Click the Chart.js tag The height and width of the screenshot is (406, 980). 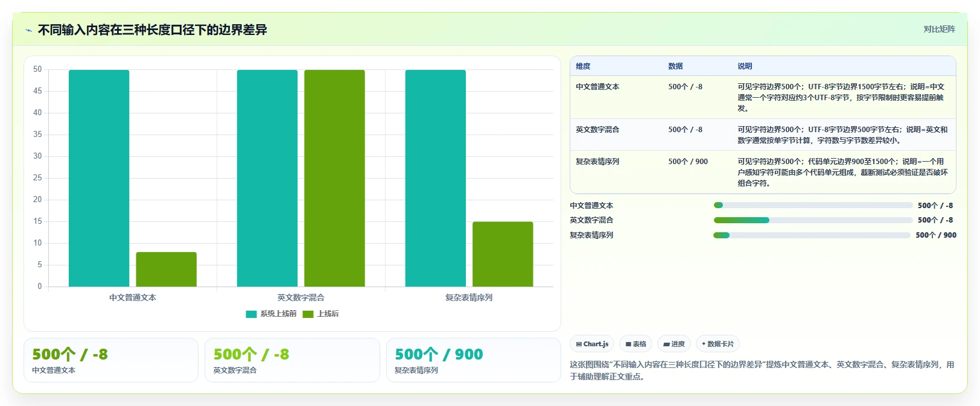pos(592,344)
